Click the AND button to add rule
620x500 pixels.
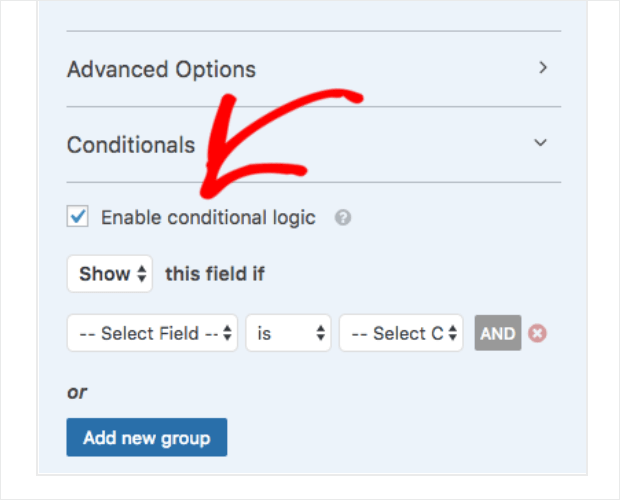498,334
